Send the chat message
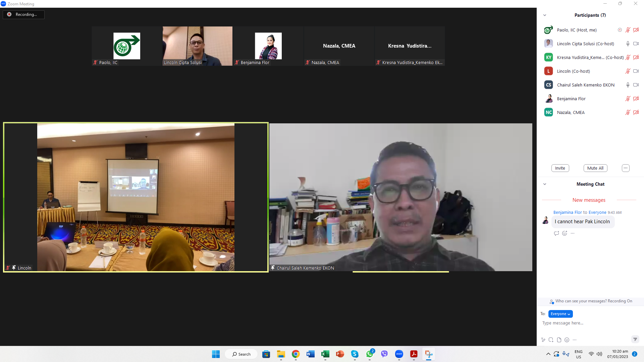Viewport: 644px width, 362px height. point(635,340)
